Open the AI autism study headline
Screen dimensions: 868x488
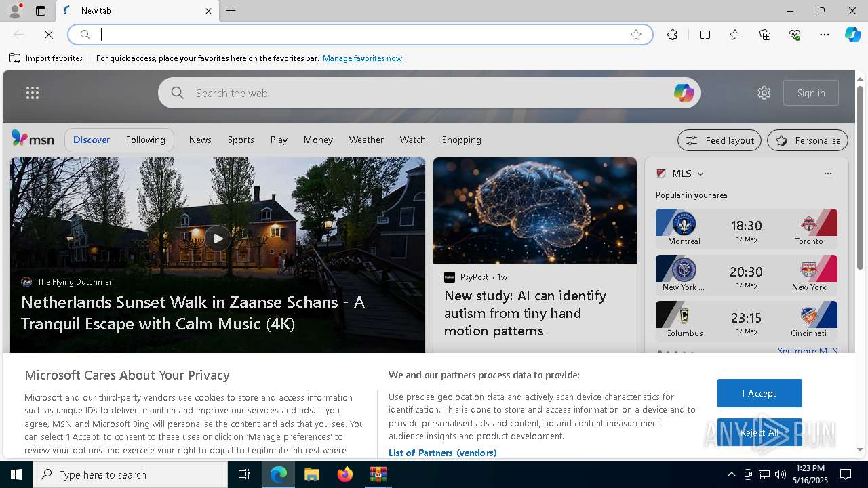525,313
